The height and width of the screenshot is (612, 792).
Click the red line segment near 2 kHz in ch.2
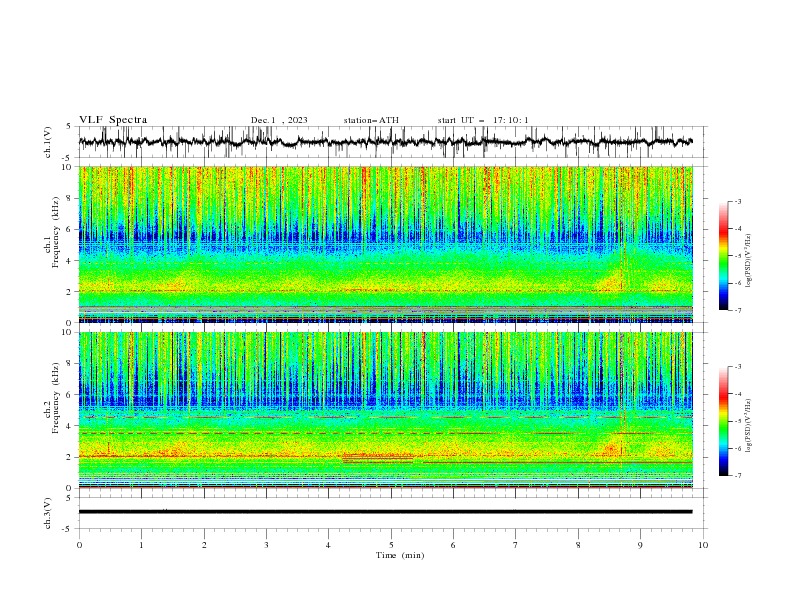coord(378,458)
